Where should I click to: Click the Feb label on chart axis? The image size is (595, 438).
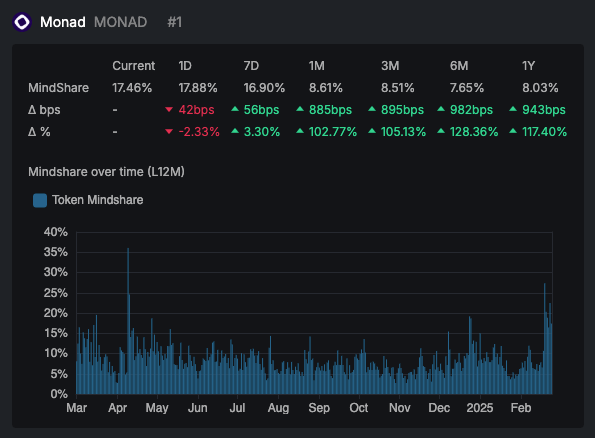click(x=521, y=408)
